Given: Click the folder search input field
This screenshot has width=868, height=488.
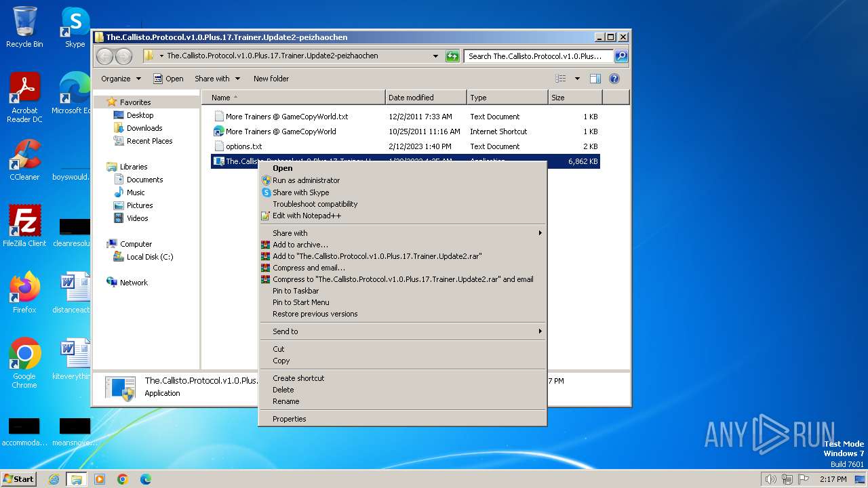Looking at the screenshot, I should coord(539,56).
